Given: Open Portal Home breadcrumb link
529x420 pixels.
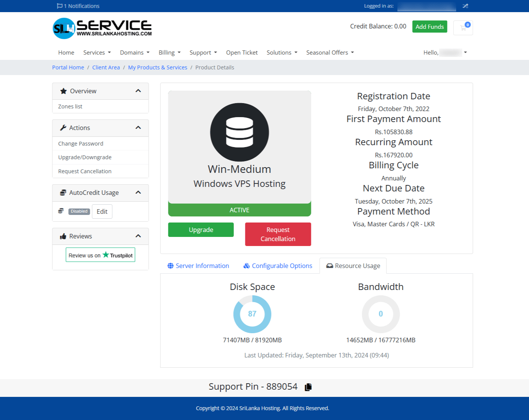Looking at the screenshot, I should (68, 67).
